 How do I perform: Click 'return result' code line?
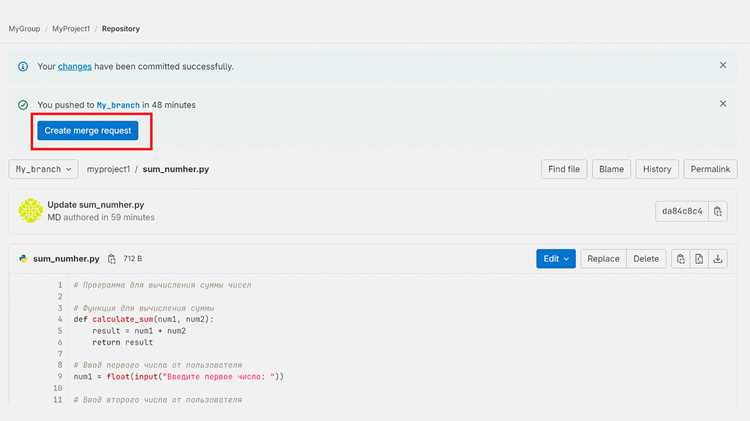coord(122,342)
